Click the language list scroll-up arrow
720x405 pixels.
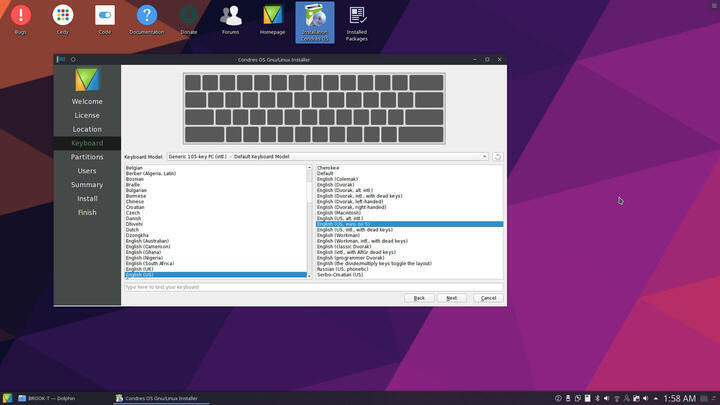pyautogui.click(x=309, y=168)
